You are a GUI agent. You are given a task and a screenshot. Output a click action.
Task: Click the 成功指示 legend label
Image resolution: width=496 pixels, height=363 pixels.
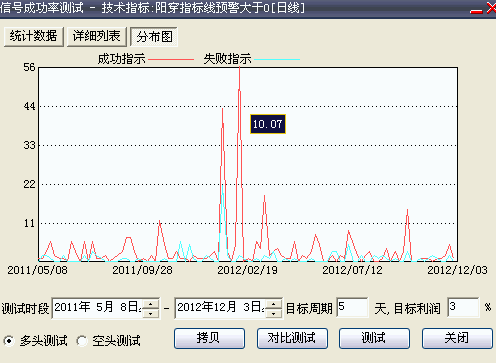click(121, 59)
